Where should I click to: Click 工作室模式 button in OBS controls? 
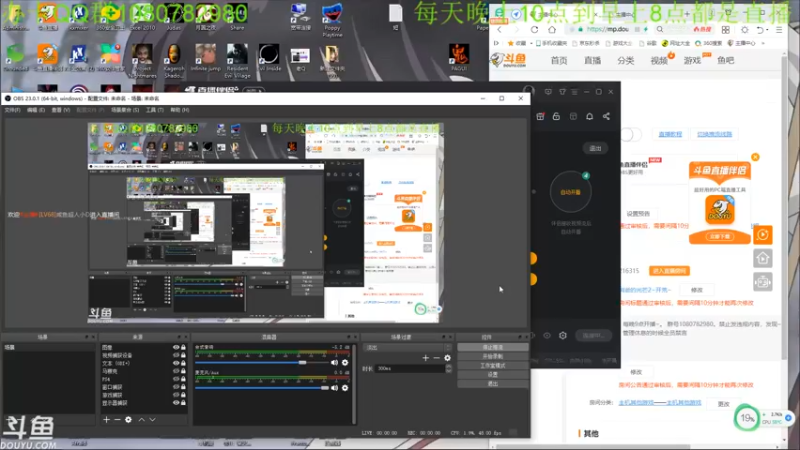pos(492,365)
